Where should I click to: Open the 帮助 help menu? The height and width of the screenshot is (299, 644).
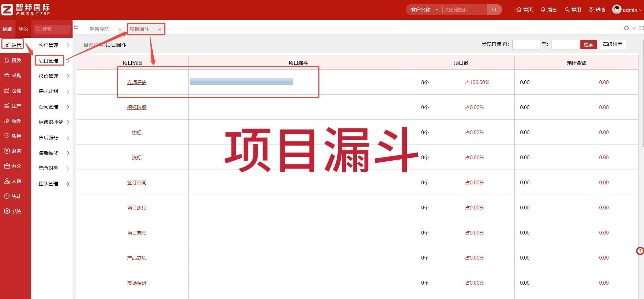(x=597, y=10)
